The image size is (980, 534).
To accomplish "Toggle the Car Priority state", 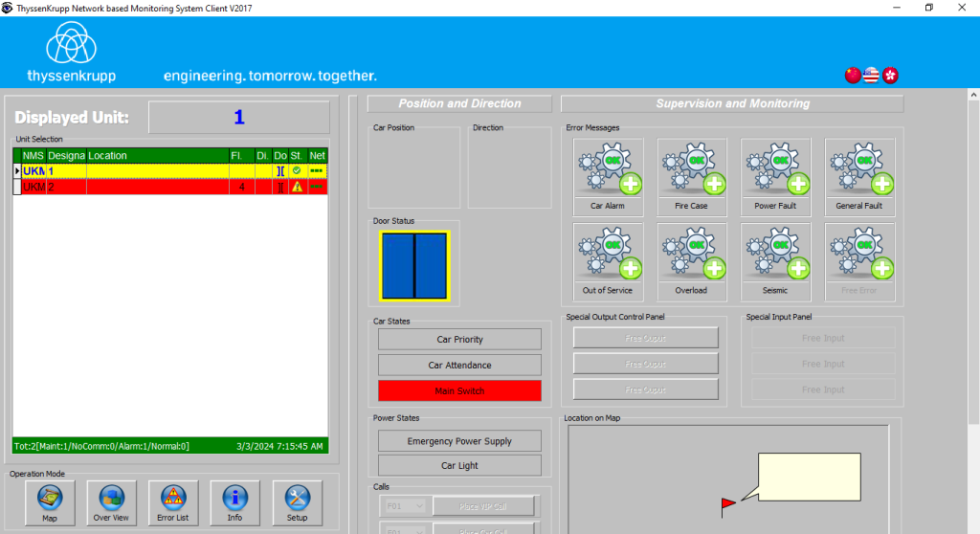I will click(x=459, y=340).
